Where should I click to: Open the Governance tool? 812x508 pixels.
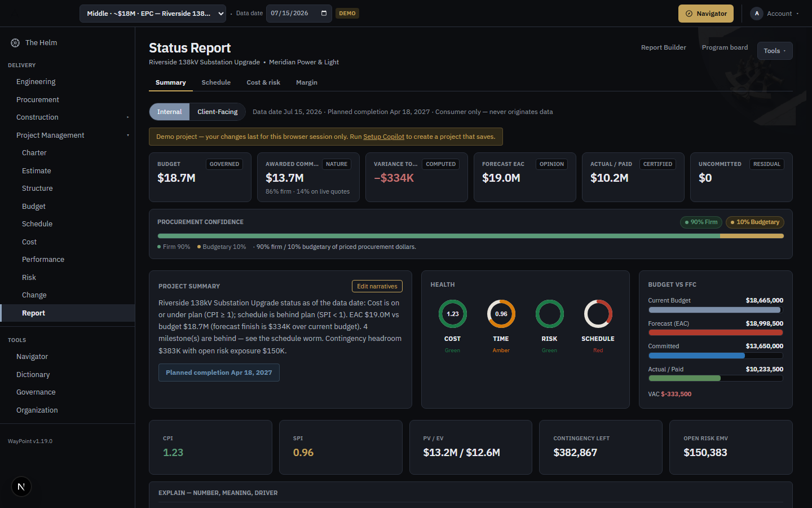point(36,392)
